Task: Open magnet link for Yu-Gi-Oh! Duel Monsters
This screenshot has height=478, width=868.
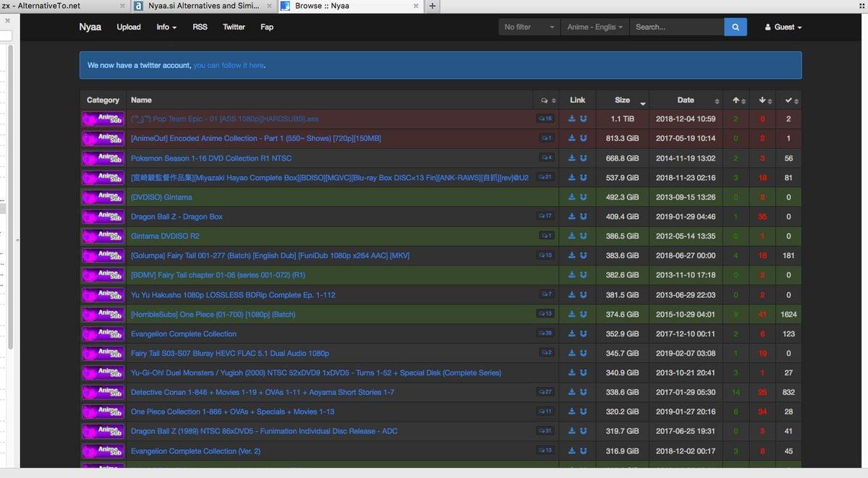Action: click(583, 372)
